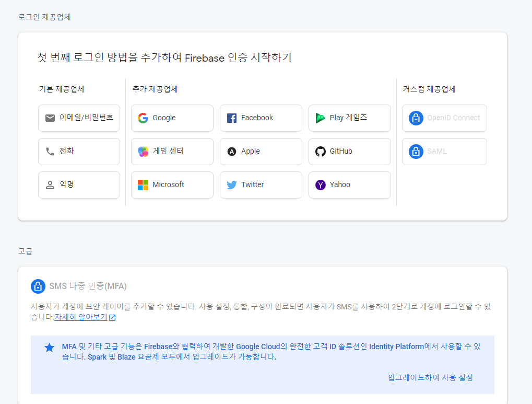Choose the 전화 sign-in provider

[79, 151]
